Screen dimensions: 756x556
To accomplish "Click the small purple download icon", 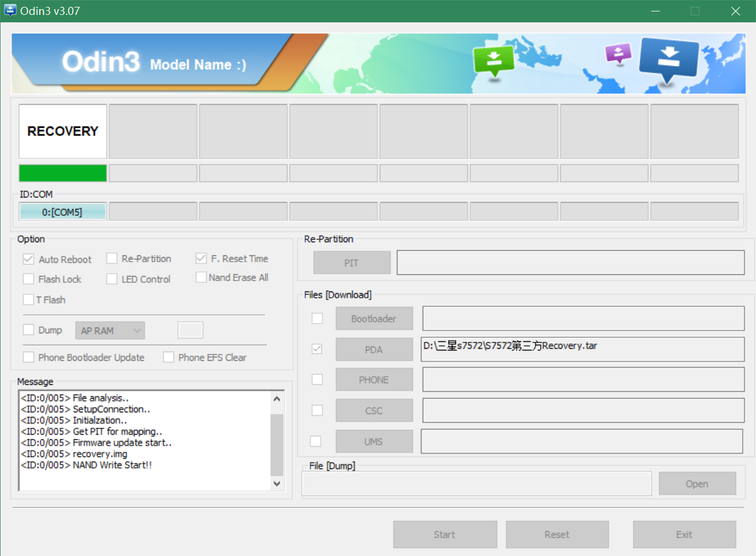I will coord(618,54).
